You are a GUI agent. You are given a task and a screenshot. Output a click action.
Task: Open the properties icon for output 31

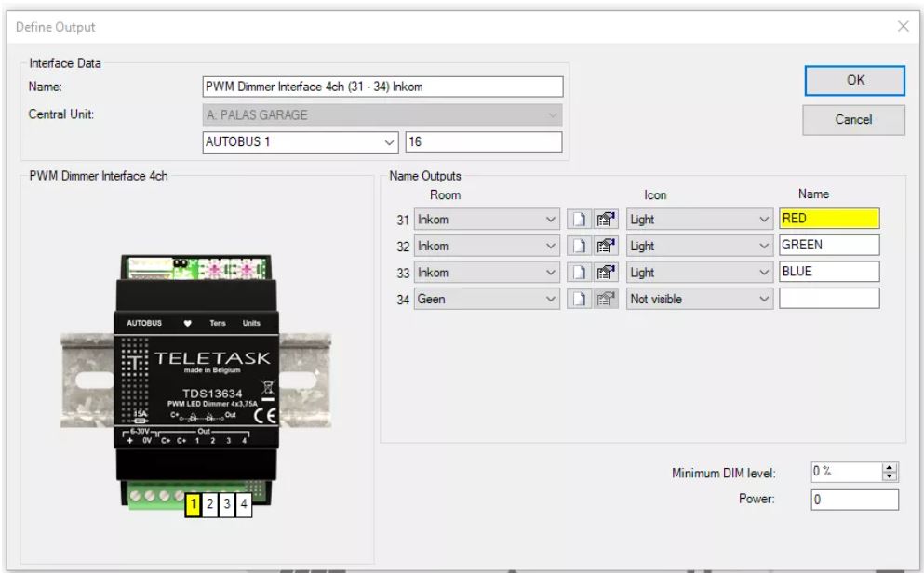coord(606,220)
